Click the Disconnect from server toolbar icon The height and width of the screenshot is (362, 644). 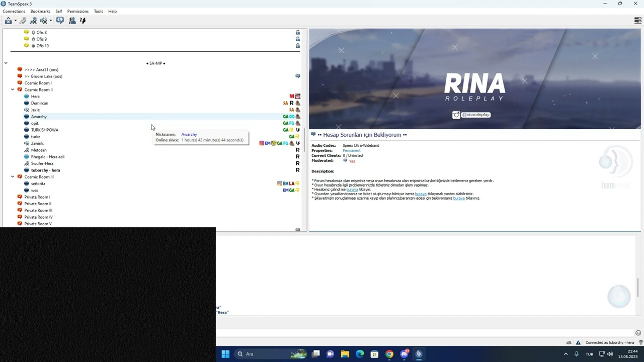[8, 21]
